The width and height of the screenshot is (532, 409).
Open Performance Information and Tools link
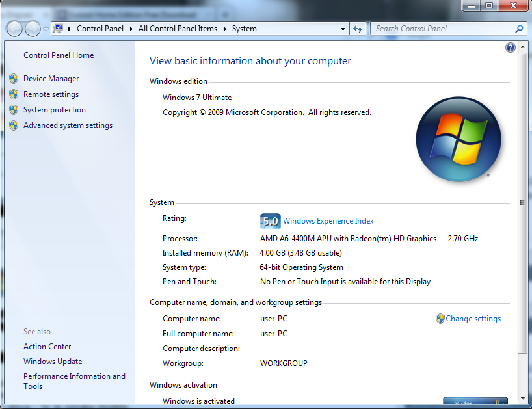74,381
